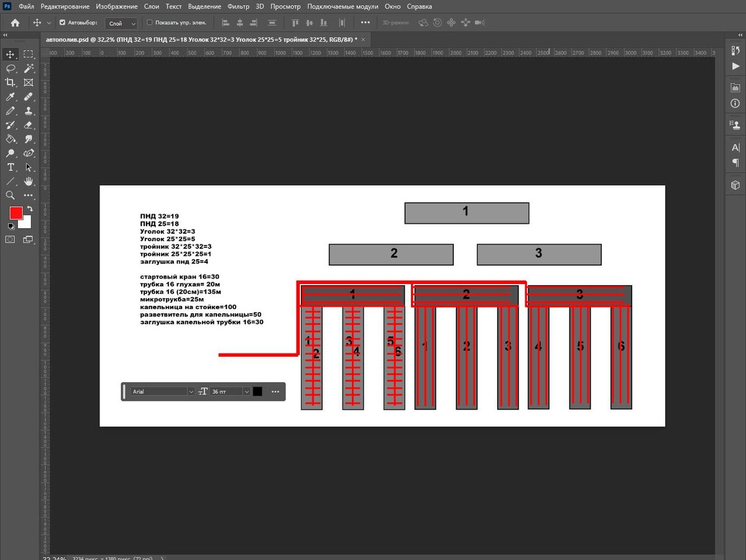Open the Редактирование menu
Viewport: 746px width, 560px height.
pos(65,6)
